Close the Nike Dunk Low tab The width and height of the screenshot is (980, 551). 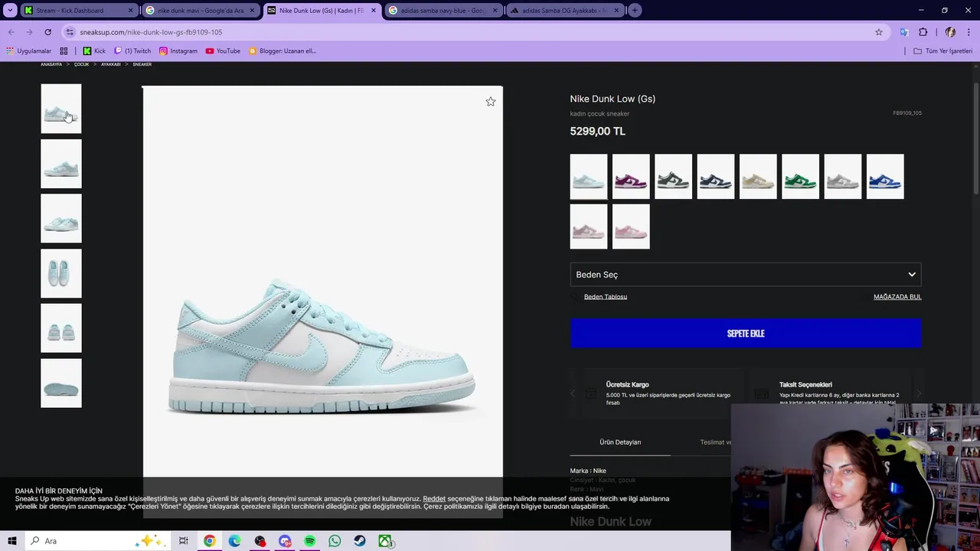coord(374,11)
